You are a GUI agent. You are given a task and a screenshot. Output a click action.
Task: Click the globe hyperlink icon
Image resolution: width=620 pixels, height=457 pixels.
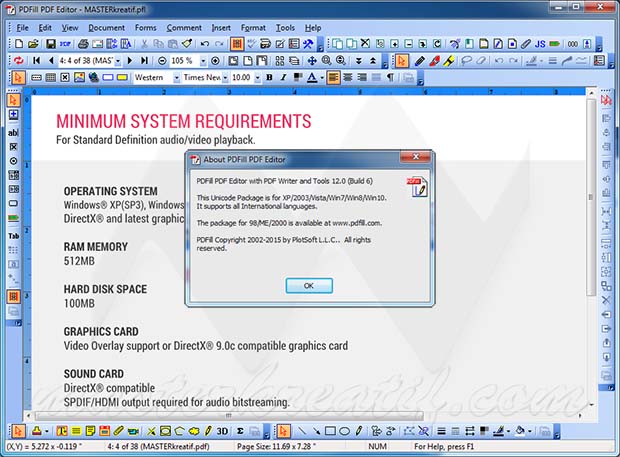click(94, 77)
